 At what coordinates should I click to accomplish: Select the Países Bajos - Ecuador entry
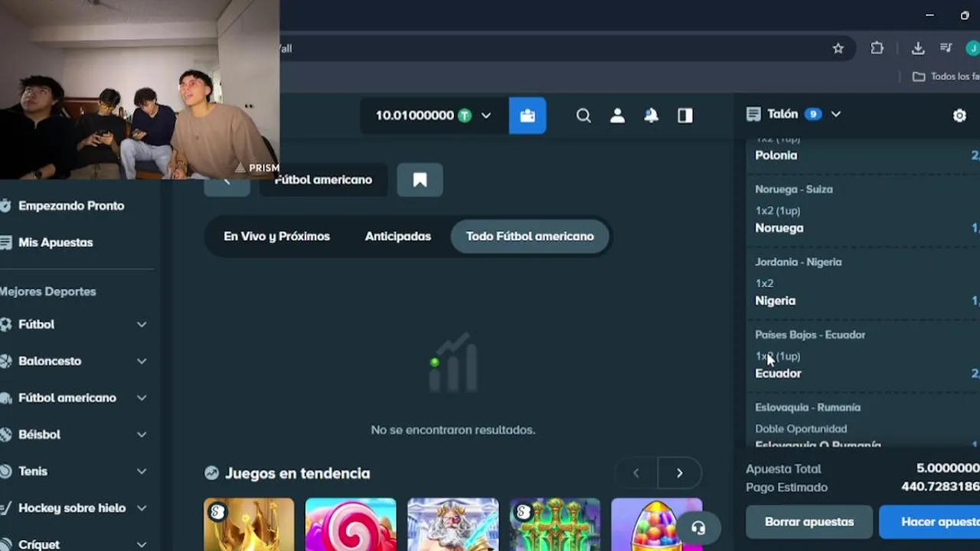[863, 355]
